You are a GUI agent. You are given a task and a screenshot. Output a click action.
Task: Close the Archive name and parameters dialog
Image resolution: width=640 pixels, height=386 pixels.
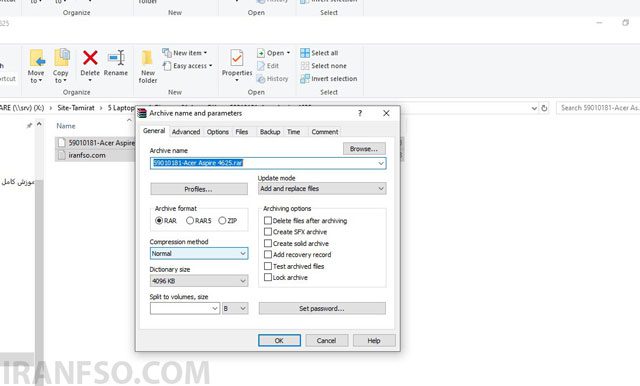[386, 113]
